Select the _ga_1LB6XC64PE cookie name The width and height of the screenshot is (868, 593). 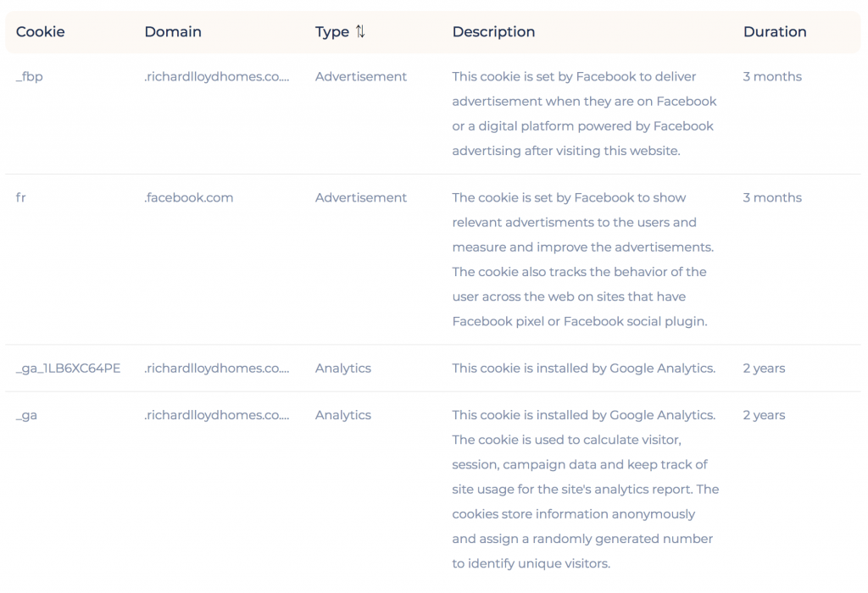coord(68,369)
